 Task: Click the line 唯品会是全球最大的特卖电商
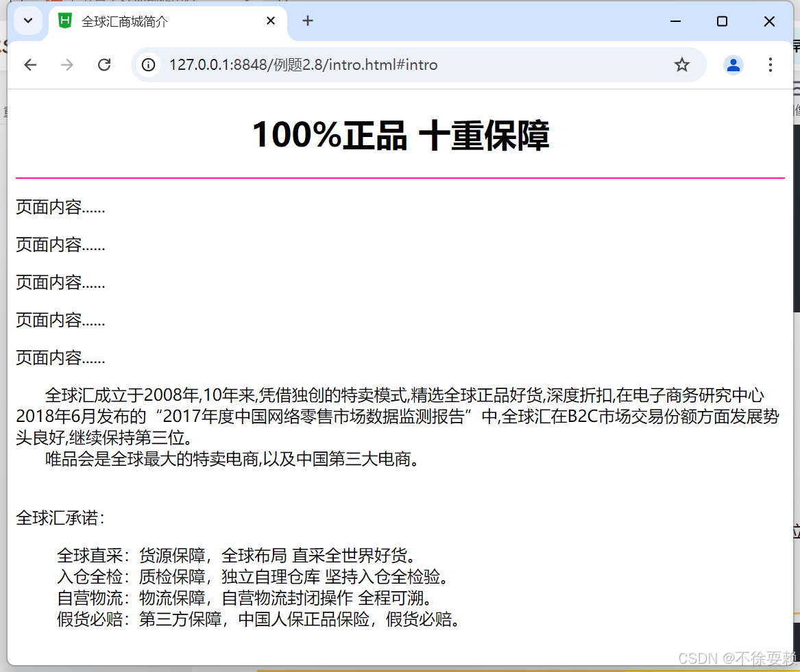click(232, 459)
